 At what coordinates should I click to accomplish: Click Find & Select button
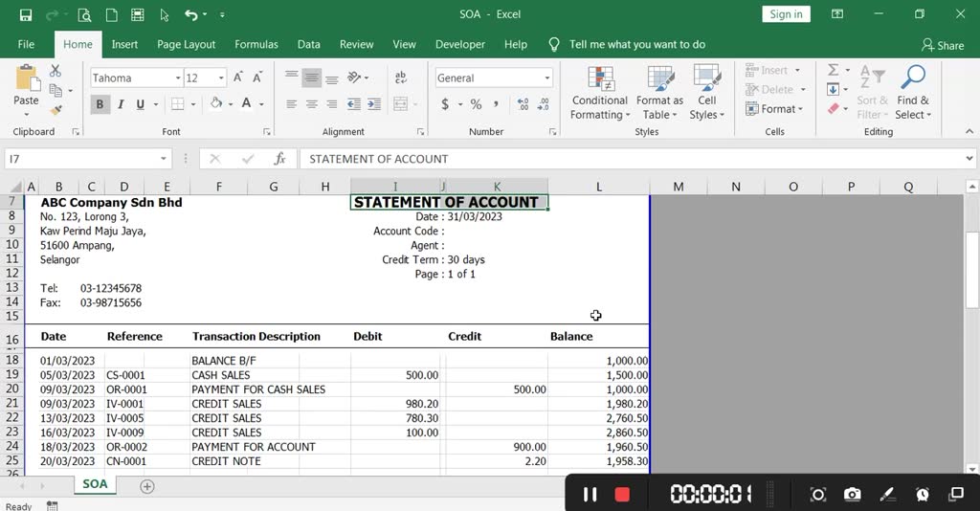click(913, 93)
